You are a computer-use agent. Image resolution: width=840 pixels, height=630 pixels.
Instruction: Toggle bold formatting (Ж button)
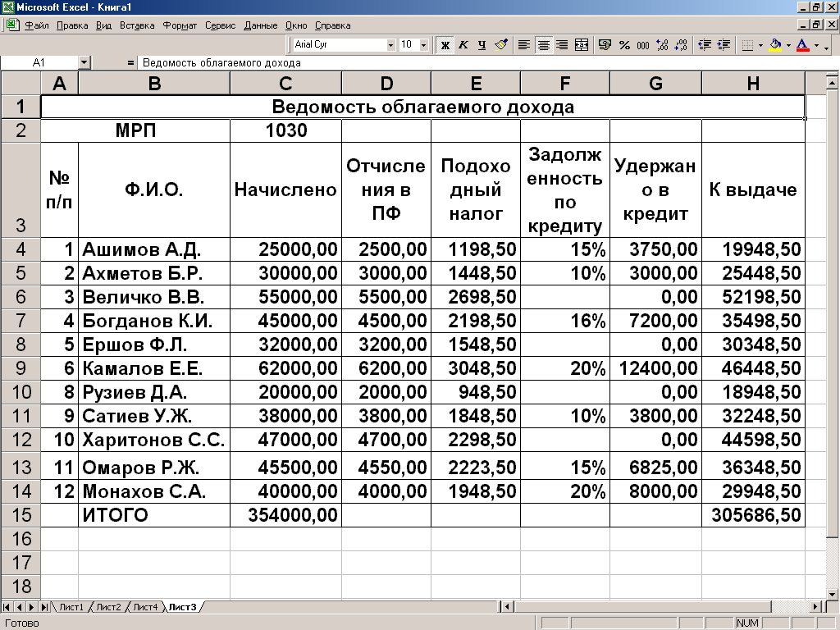pos(445,45)
